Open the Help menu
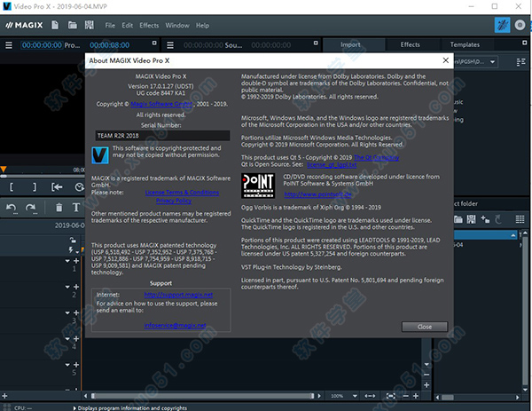The image size is (532, 411). [202, 26]
